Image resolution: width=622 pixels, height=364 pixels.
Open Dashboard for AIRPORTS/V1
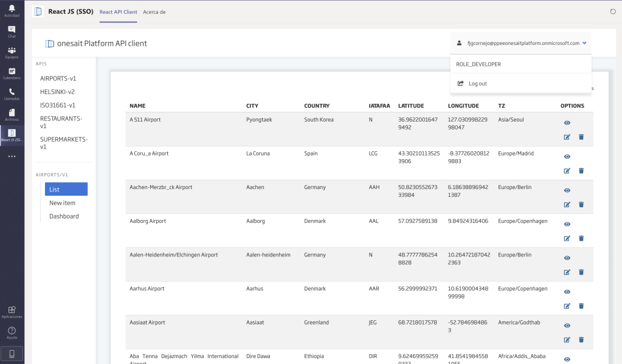point(64,216)
